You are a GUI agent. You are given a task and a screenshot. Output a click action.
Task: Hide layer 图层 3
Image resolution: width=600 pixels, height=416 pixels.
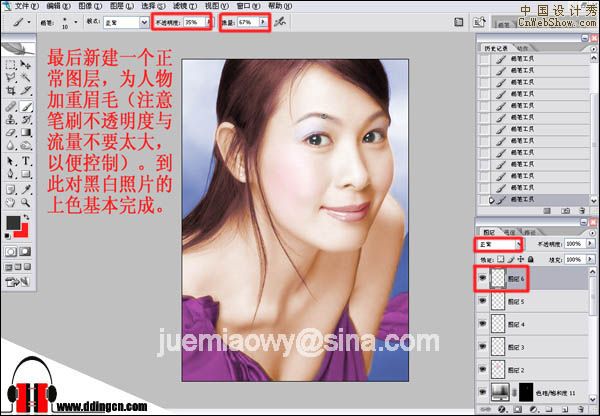click(483, 347)
